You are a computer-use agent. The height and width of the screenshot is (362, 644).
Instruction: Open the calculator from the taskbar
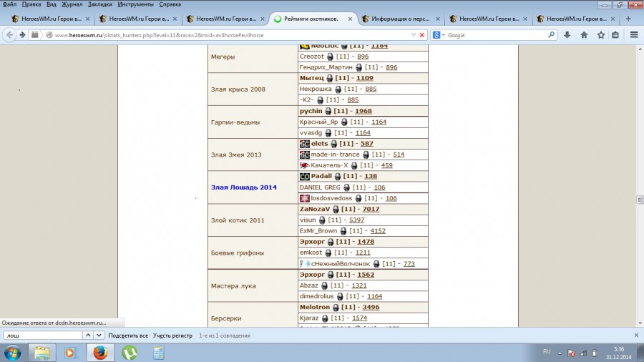tap(159, 353)
